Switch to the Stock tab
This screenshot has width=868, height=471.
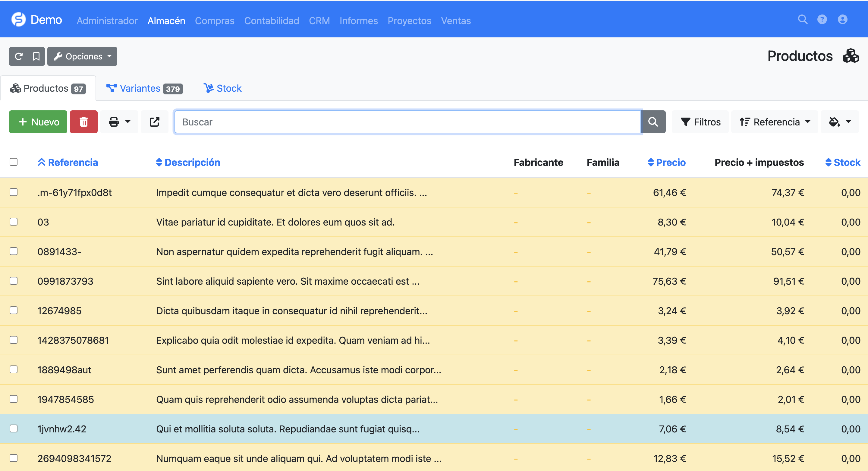point(222,88)
